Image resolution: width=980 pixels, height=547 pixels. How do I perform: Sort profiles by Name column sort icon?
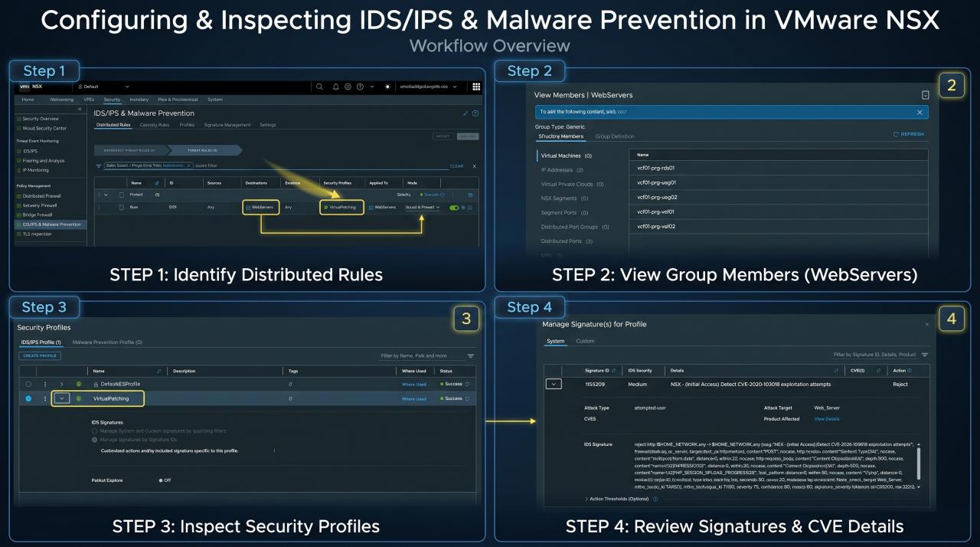tap(159, 371)
